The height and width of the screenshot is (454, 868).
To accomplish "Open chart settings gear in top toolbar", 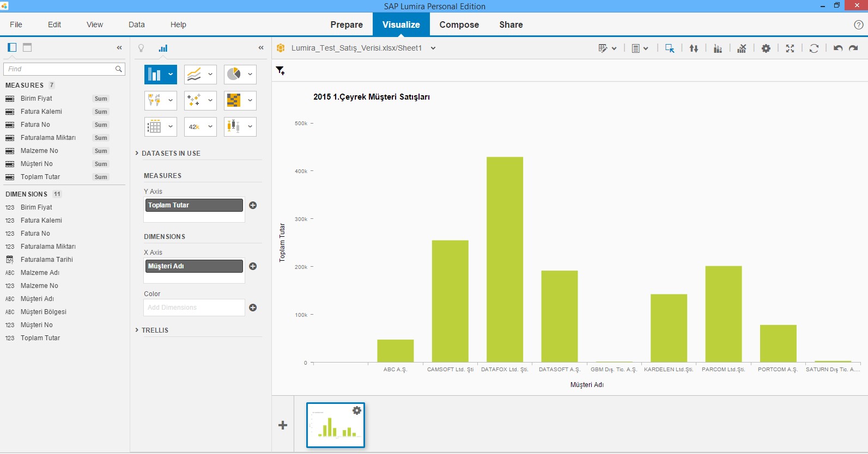I will click(766, 48).
